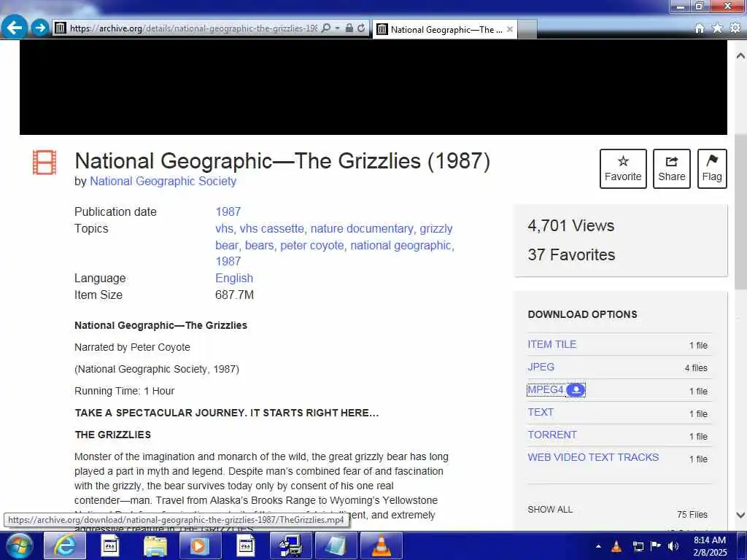Open WEB VIDEO TEXT TRACKS download option
Image resolution: width=747 pixels, height=560 pixels.
(x=593, y=458)
